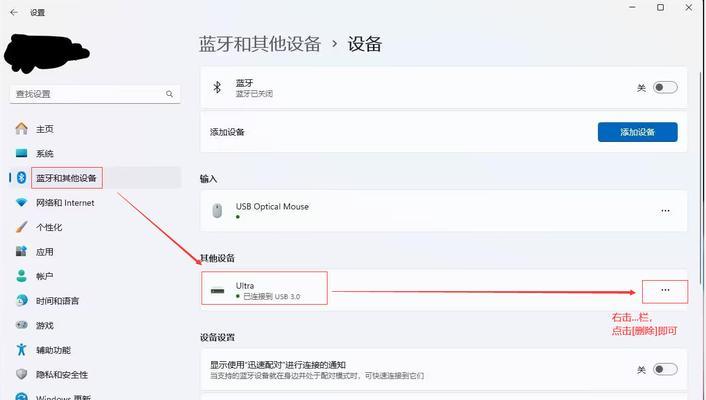Select 个性化 in the sidebar
The height and width of the screenshot is (400, 706).
coord(49,227)
